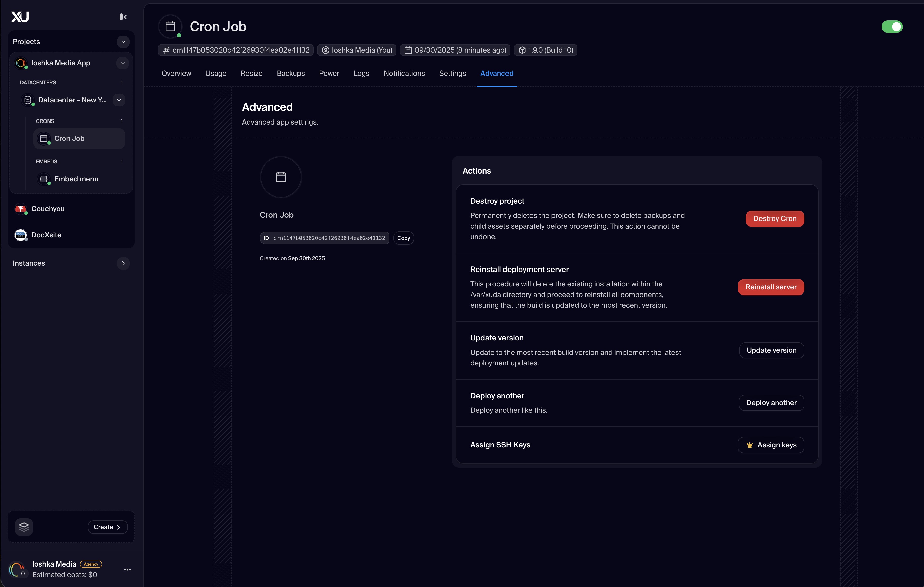924x587 pixels.
Task: Collapse the Ioshka Media App project
Action: [122, 63]
